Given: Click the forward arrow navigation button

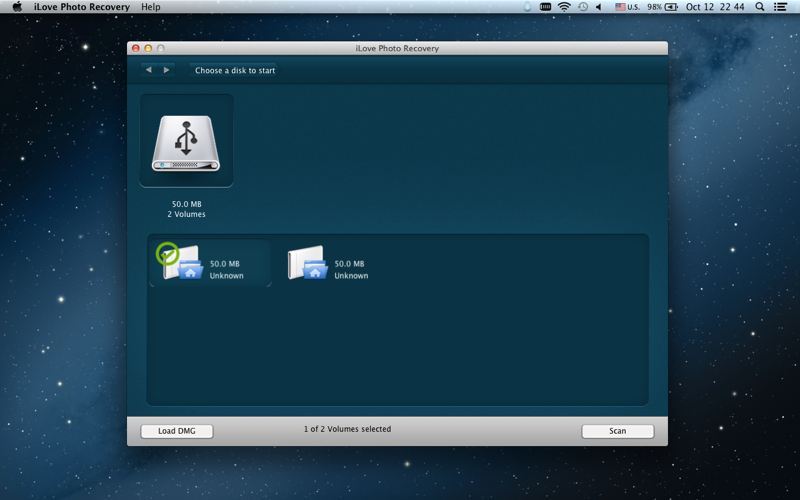Looking at the screenshot, I should coord(166,70).
